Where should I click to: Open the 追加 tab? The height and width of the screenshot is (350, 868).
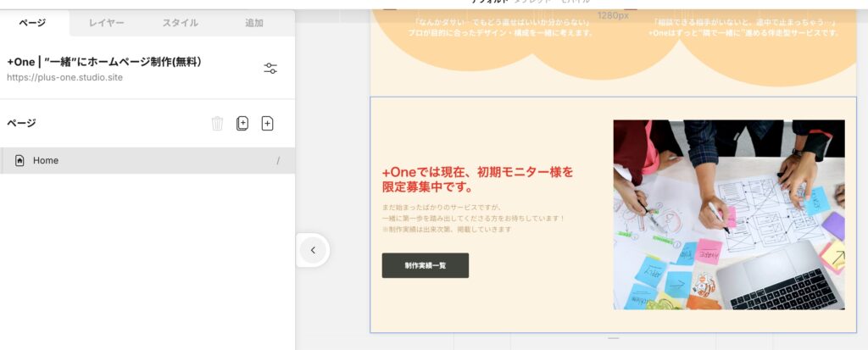pos(254,23)
